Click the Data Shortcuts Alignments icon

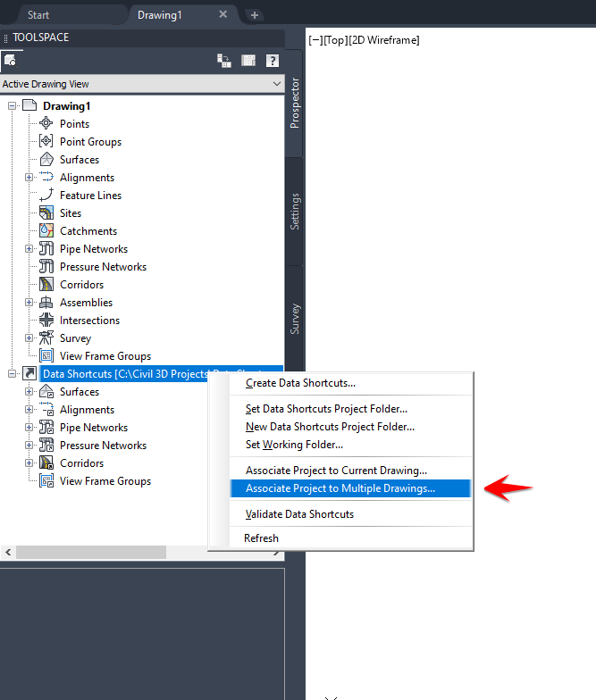(x=46, y=409)
